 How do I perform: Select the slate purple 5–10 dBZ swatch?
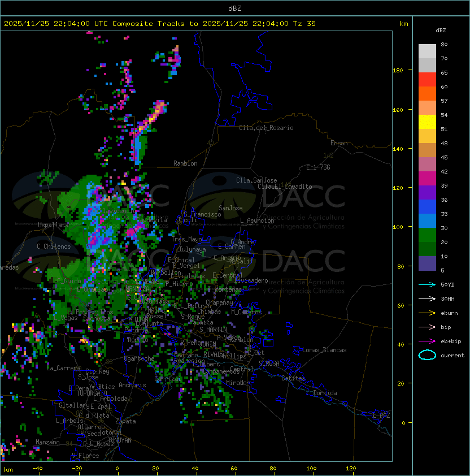(x=427, y=263)
